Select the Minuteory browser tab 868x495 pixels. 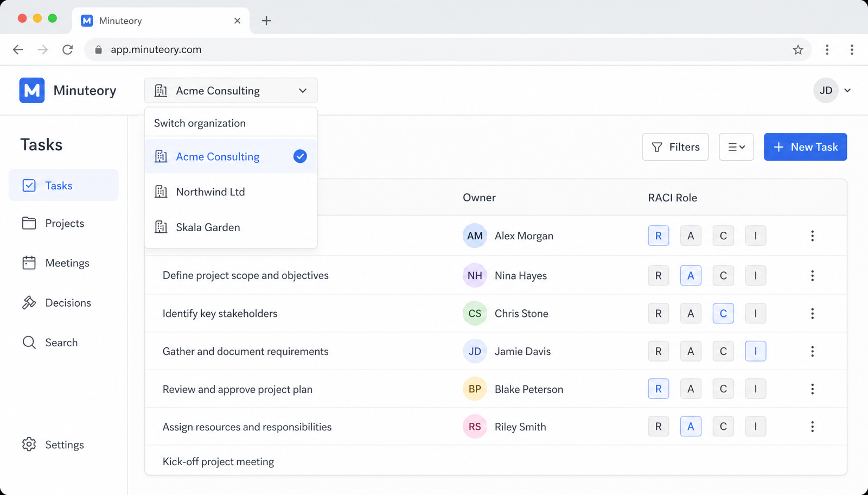coord(161,21)
